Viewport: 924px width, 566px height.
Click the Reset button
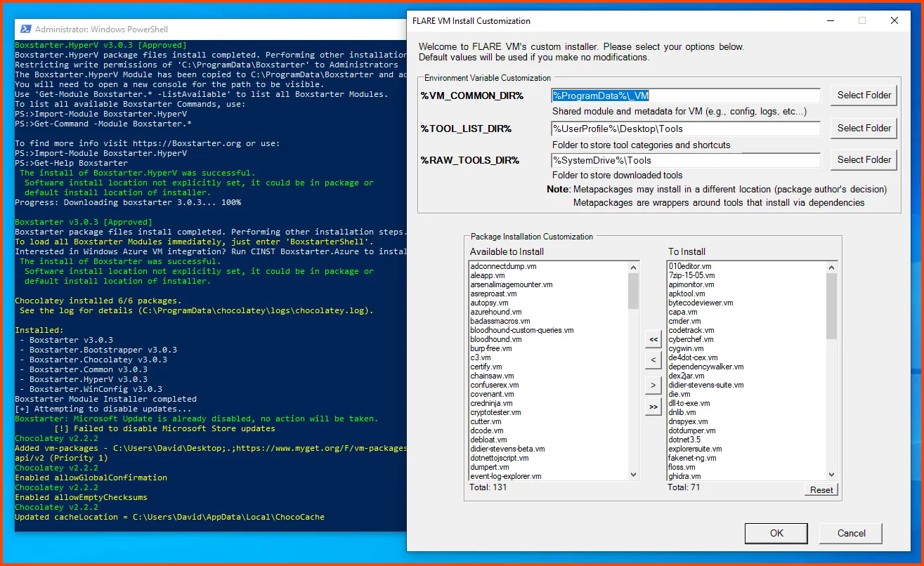[821, 490]
